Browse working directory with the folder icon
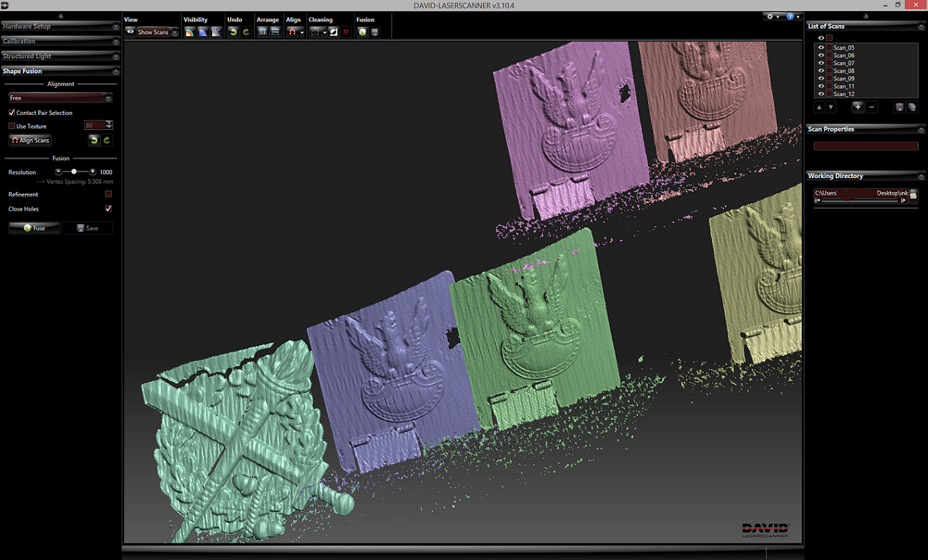The image size is (928, 560). click(x=913, y=195)
